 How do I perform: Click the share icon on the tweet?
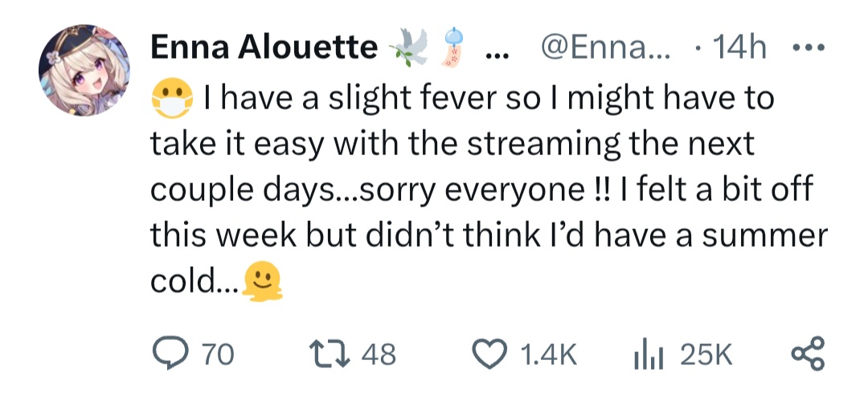pyautogui.click(x=809, y=354)
